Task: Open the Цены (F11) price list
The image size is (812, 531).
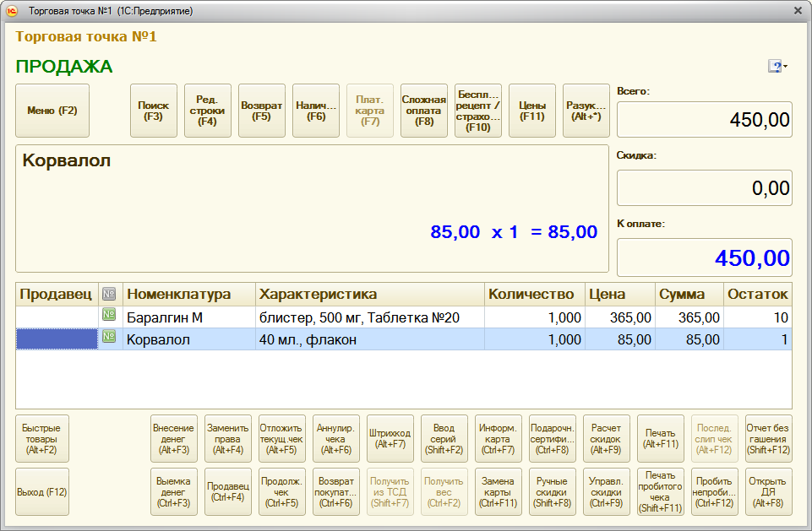Action: coord(532,111)
